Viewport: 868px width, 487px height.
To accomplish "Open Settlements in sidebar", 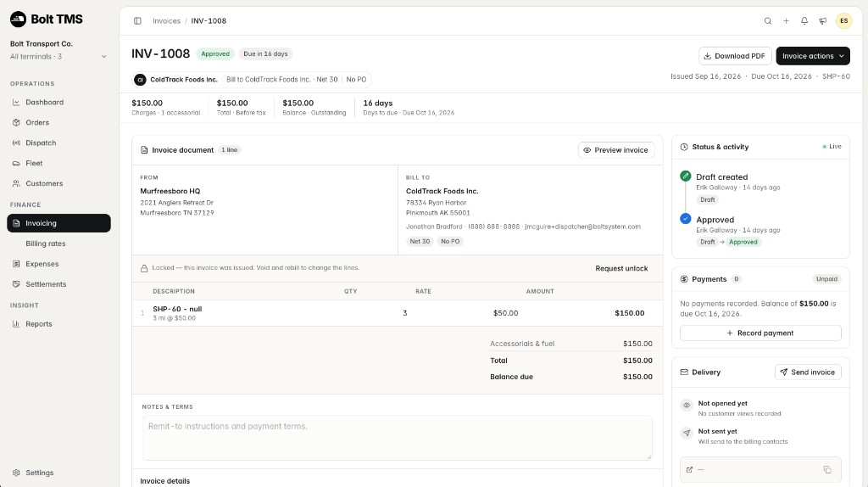I will [x=58, y=284].
